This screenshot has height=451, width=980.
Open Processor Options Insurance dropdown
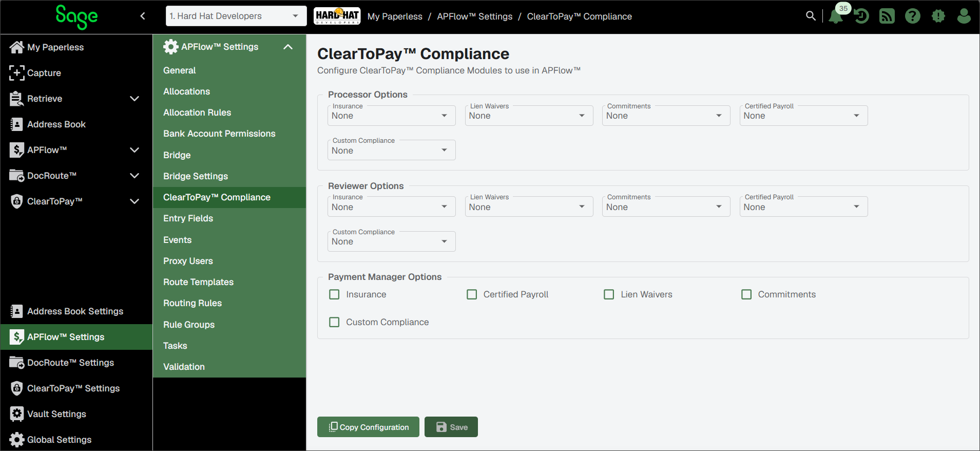(x=392, y=116)
